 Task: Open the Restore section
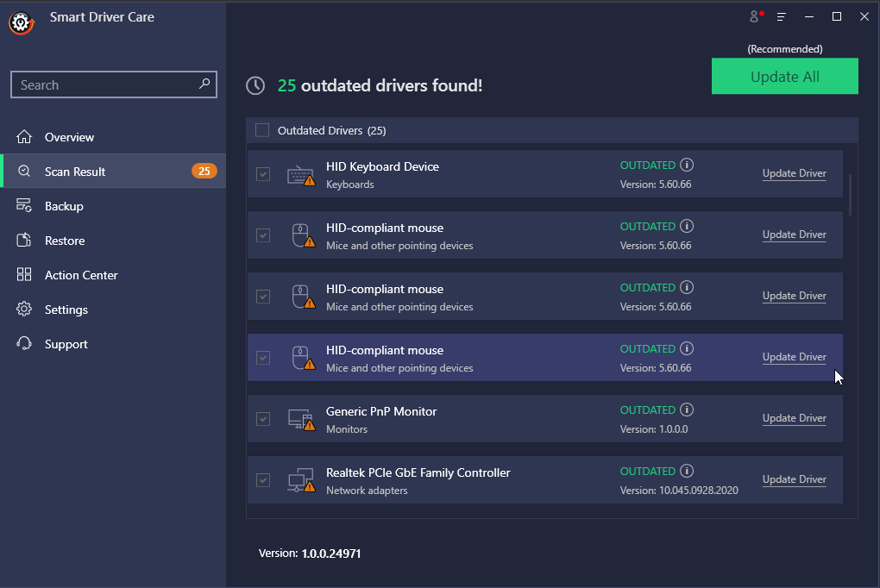(113, 241)
